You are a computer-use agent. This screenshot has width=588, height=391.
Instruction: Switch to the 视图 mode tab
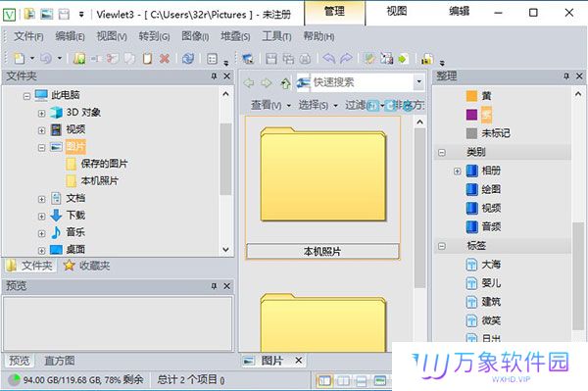click(x=397, y=12)
